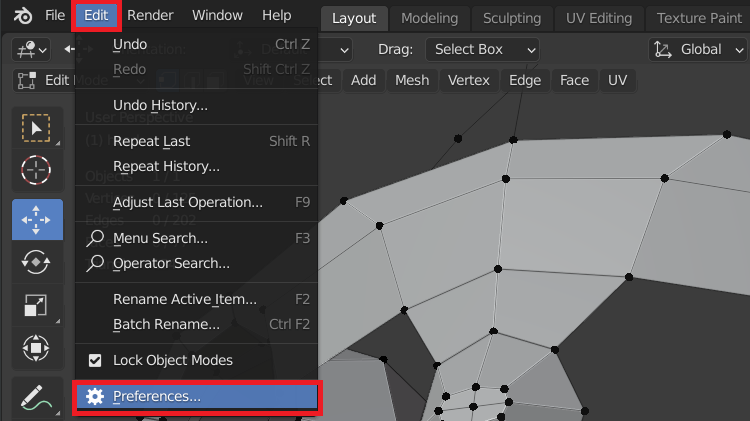The width and height of the screenshot is (750, 421).
Task: Open the Face menu
Action: [574, 80]
